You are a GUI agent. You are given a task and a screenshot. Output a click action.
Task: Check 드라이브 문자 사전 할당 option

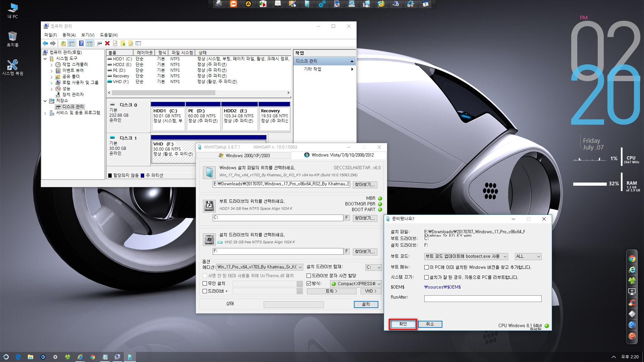coord(309,276)
